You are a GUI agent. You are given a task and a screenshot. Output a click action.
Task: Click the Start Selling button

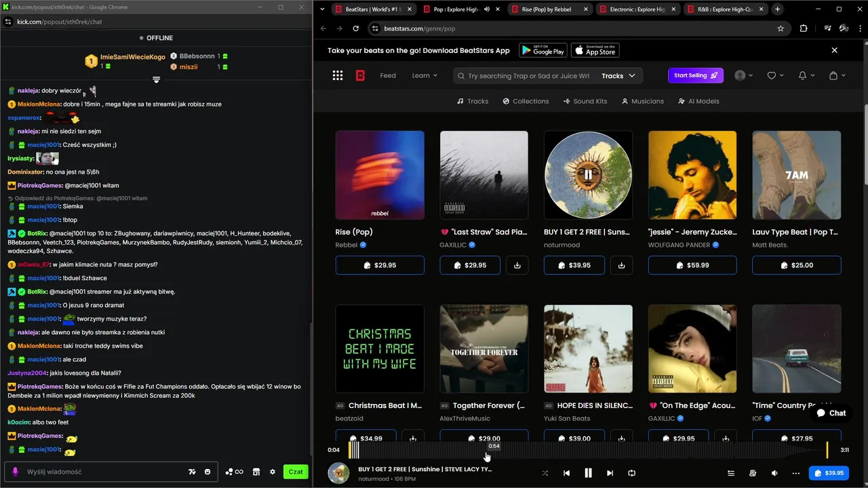(x=696, y=75)
